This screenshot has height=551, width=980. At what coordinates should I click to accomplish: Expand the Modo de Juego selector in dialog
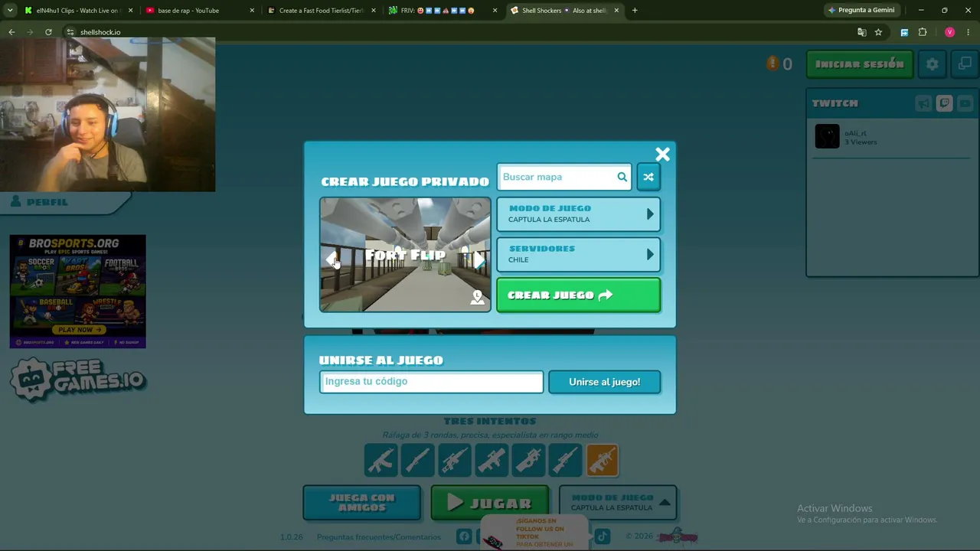[578, 214]
